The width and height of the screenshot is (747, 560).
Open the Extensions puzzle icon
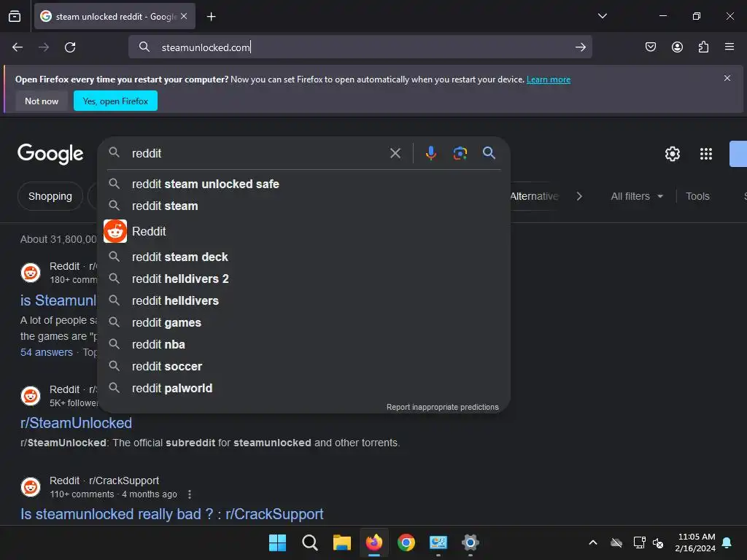coord(703,47)
